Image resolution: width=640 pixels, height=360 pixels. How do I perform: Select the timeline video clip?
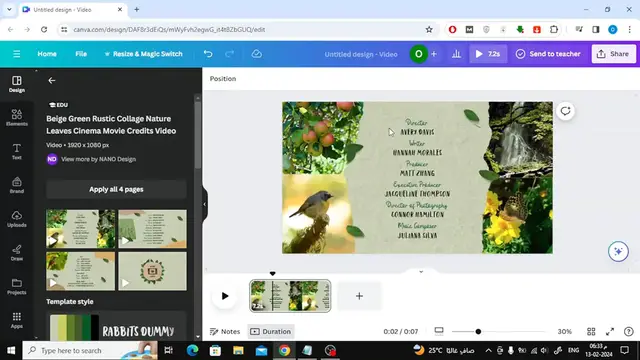pyautogui.click(x=290, y=296)
